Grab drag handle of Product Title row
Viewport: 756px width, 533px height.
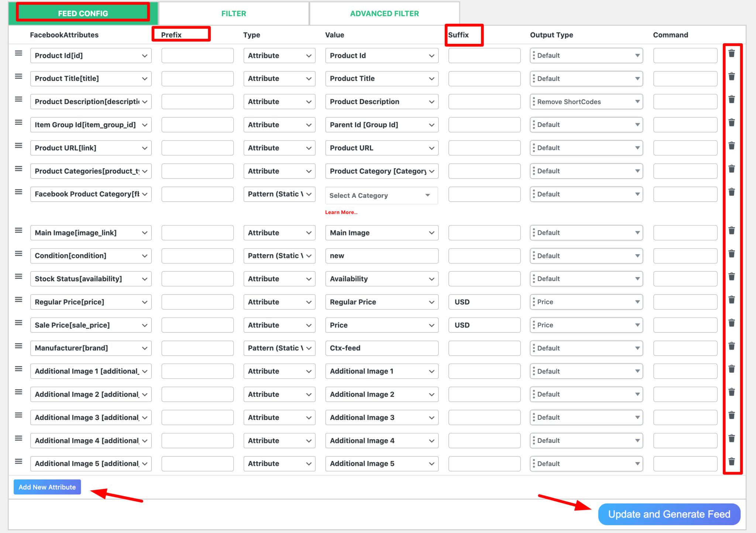click(18, 76)
